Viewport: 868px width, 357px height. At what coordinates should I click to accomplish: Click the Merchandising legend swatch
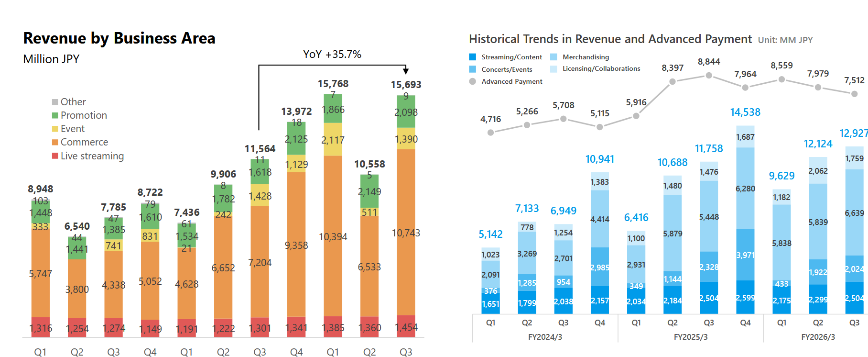click(x=553, y=57)
